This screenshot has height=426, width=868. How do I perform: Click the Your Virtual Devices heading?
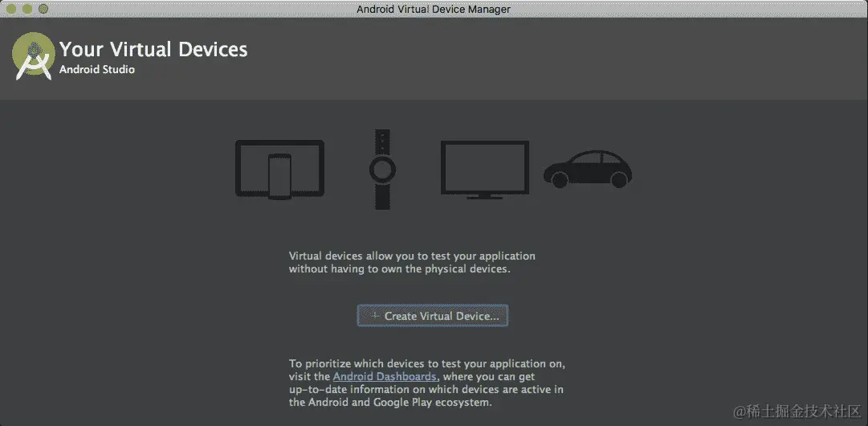click(x=153, y=49)
